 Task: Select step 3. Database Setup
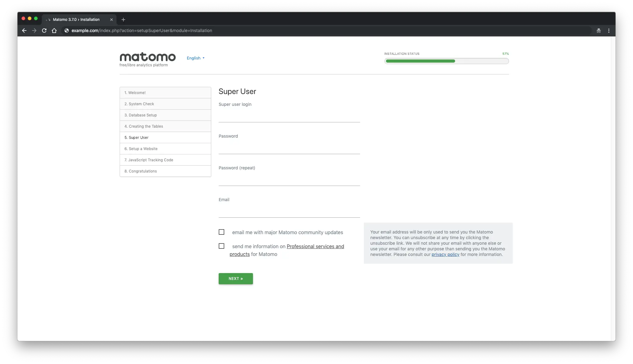[x=165, y=115]
